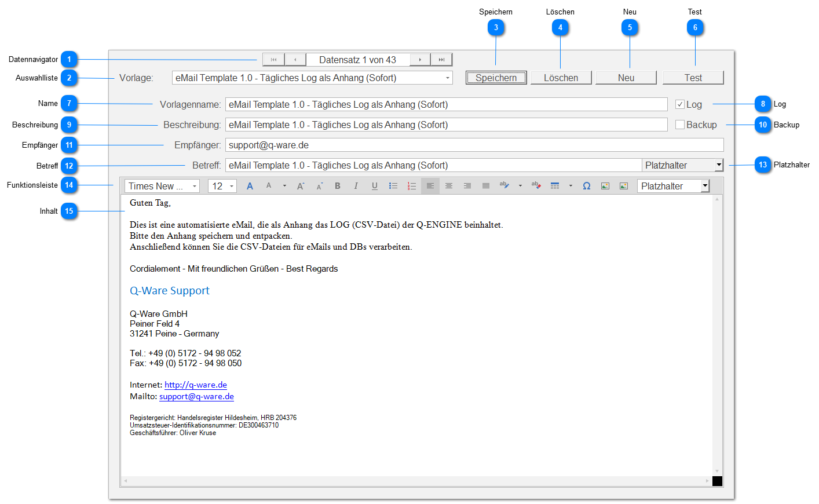Click the Registergericht Handelsregister Hildesheim line
Viewport: 819px width, 504px height.
pyautogui.click(x=213, y=418)
